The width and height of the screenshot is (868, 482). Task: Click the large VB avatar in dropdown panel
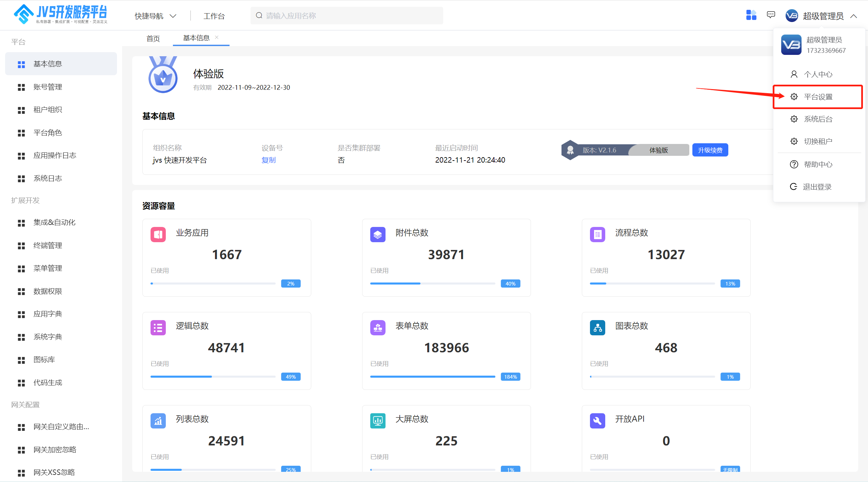791,45
